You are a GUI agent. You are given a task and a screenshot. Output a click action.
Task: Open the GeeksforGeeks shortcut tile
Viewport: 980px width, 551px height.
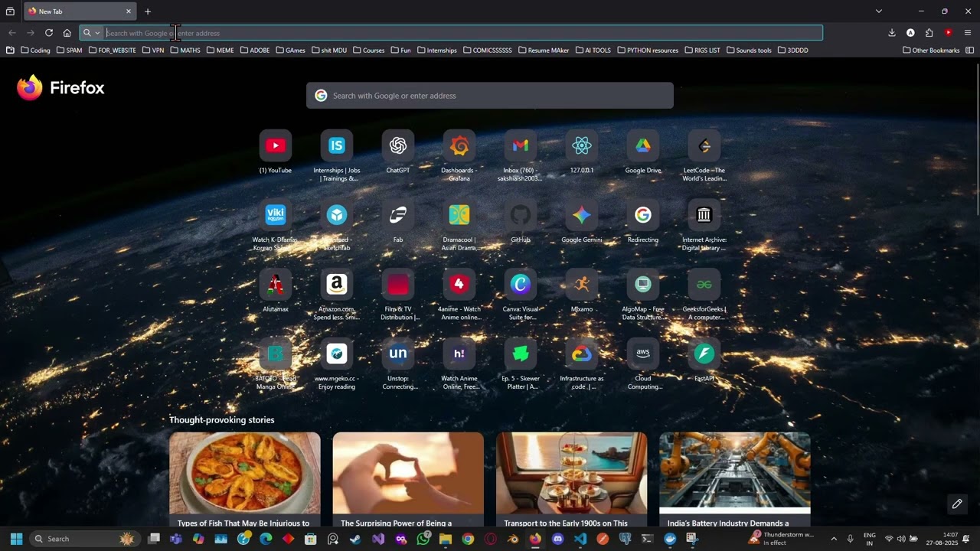coord(704,285)
